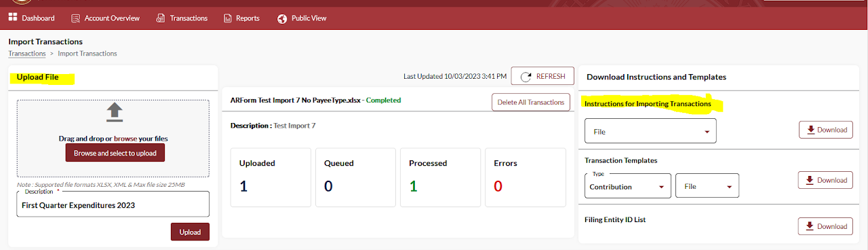
Task: Click the Dashboard grid icon
Action: click(x=13, y=18)
